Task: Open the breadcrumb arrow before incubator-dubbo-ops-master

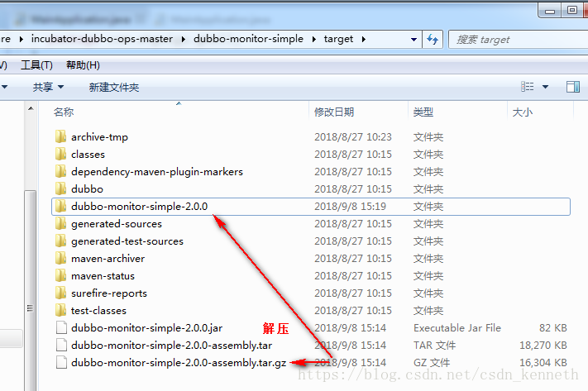Action: 22,39
